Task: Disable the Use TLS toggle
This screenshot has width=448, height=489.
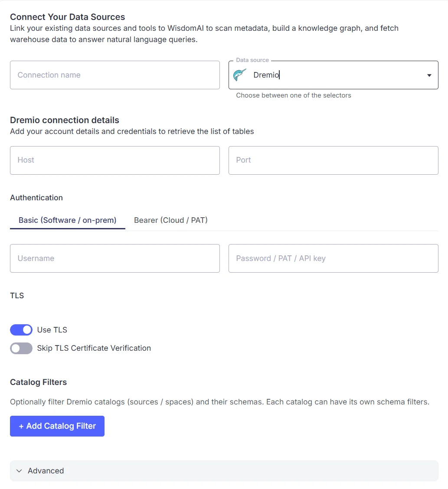Action: tap(21, 330)
